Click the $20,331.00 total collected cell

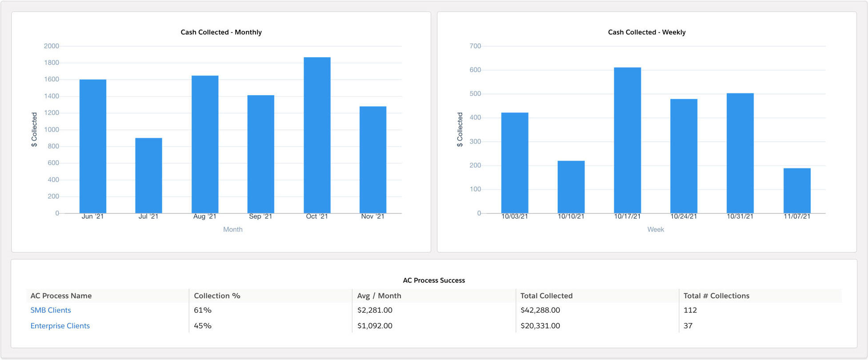click(x=540, y=326)
